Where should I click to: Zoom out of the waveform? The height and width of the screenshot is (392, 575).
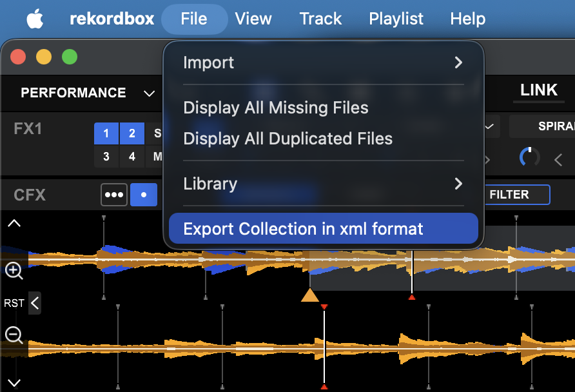click(x=14, y=335)
